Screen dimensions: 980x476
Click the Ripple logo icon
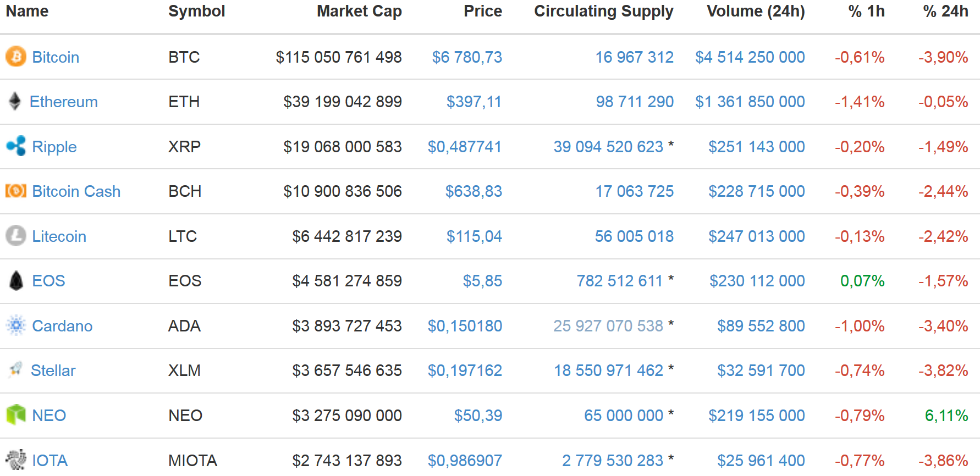16,146
